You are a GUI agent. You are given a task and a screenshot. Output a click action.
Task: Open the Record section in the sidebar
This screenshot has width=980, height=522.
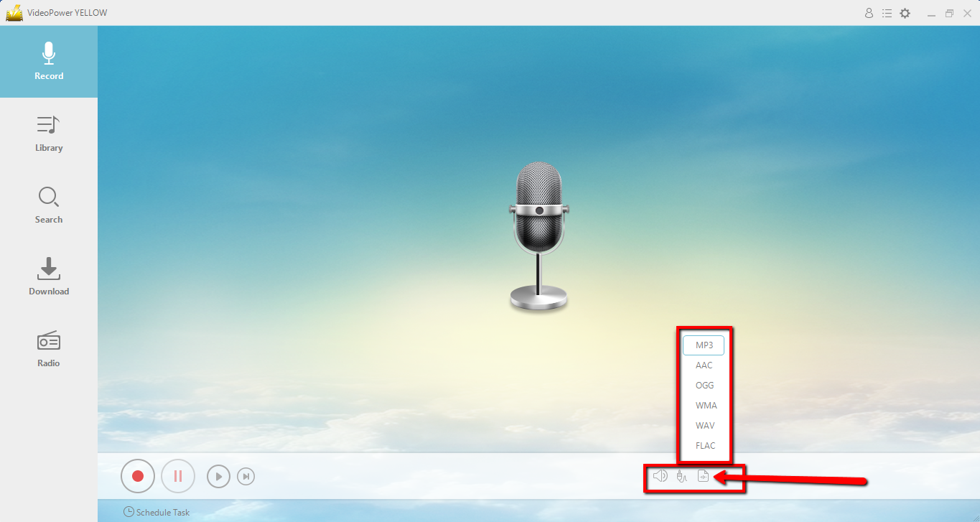48,61
